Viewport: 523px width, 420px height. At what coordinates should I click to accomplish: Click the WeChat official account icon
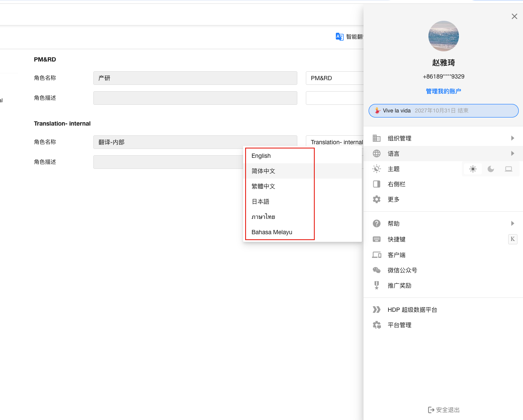click(377, 270)
